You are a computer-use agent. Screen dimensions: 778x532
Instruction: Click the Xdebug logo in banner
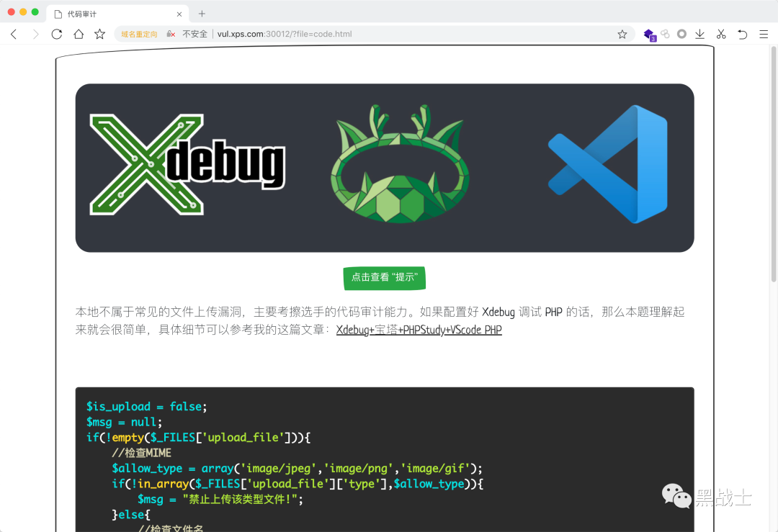click(187, 165)
